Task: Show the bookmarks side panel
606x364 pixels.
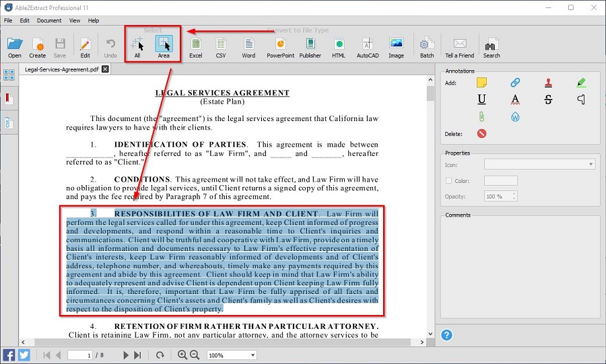Action: click(9, 99)
